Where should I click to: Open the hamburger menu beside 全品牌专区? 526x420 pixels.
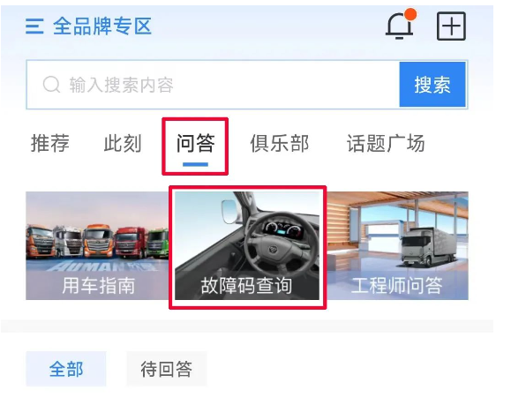pos(34,26)
